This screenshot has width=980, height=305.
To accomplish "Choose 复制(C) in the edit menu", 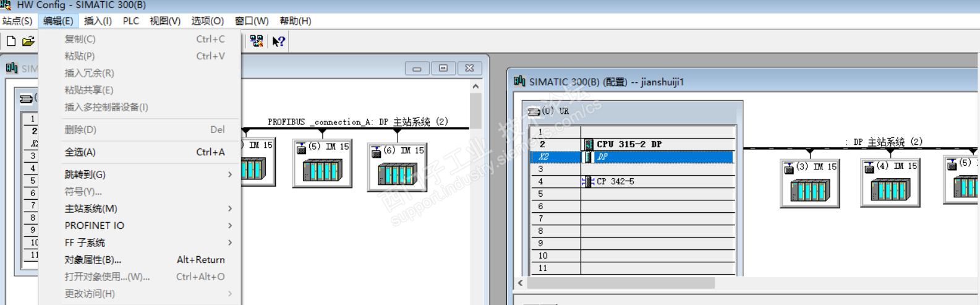I will pyautogui.click(x=140, y=39).
